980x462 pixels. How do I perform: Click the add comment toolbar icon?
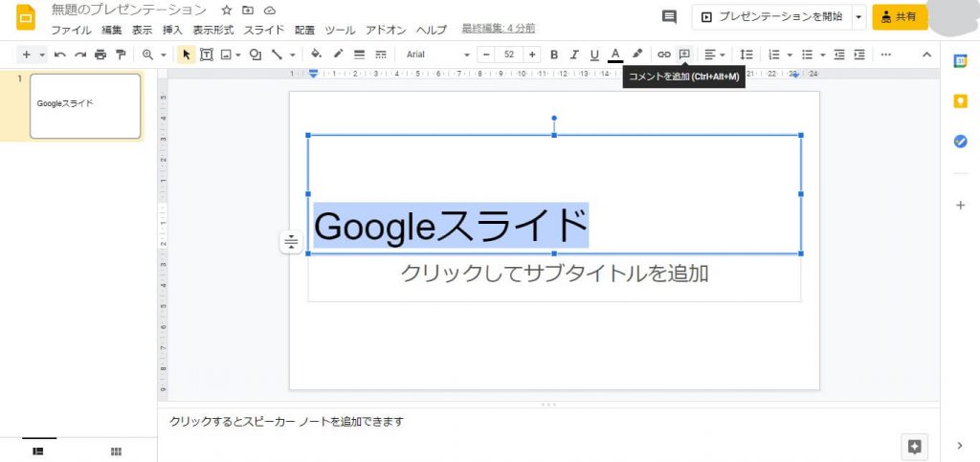(684, 55)
